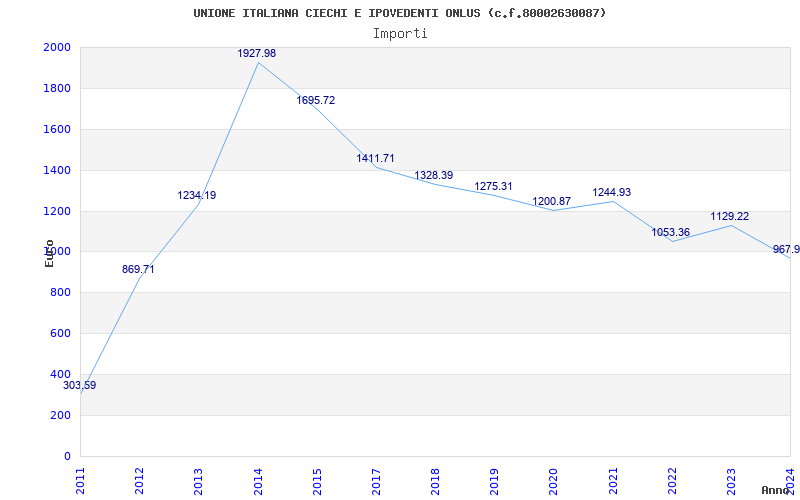Click the Anno x-axis title
This screenshot has width=800, height=500.
[x=776, y=490]
